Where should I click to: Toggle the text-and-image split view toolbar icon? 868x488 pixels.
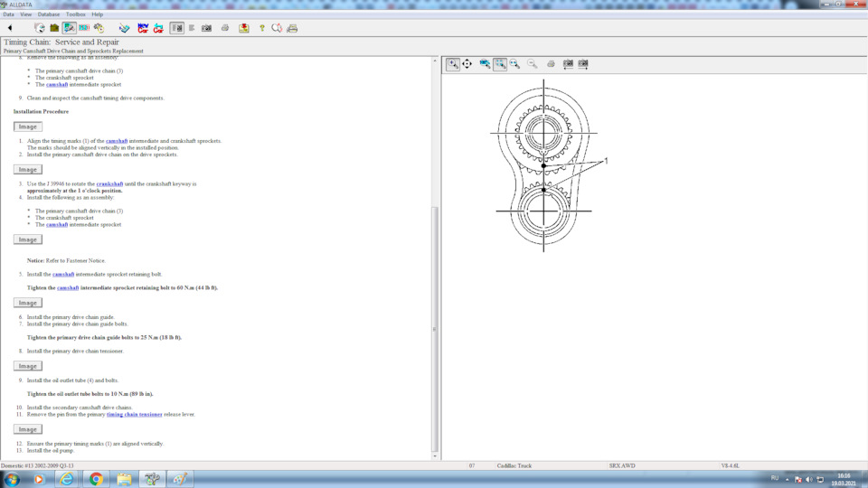point(177,28)
